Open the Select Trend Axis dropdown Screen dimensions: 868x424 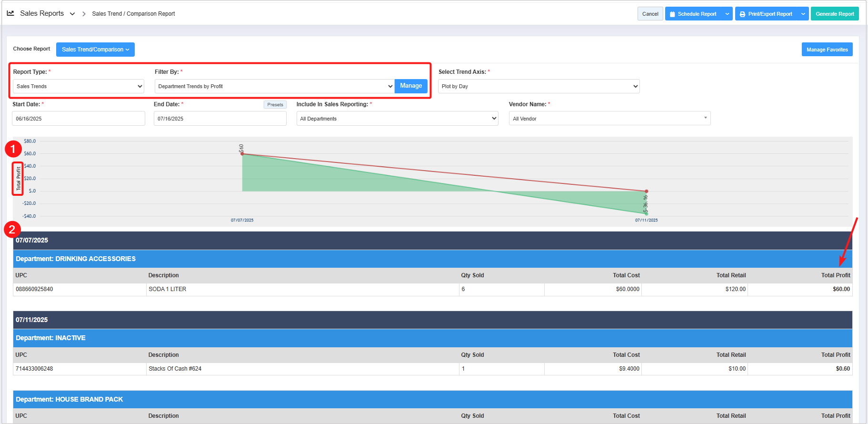[x=539, y=86]
